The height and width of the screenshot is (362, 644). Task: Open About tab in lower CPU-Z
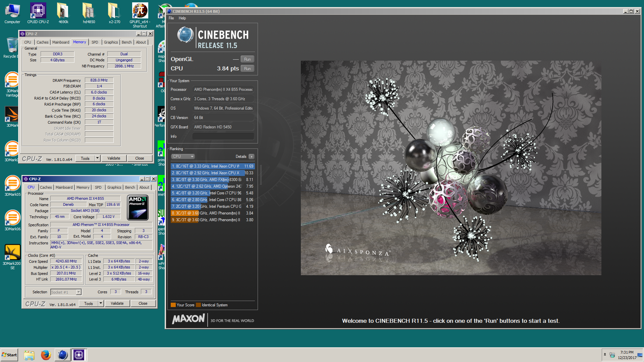click(x=144, y=187)
